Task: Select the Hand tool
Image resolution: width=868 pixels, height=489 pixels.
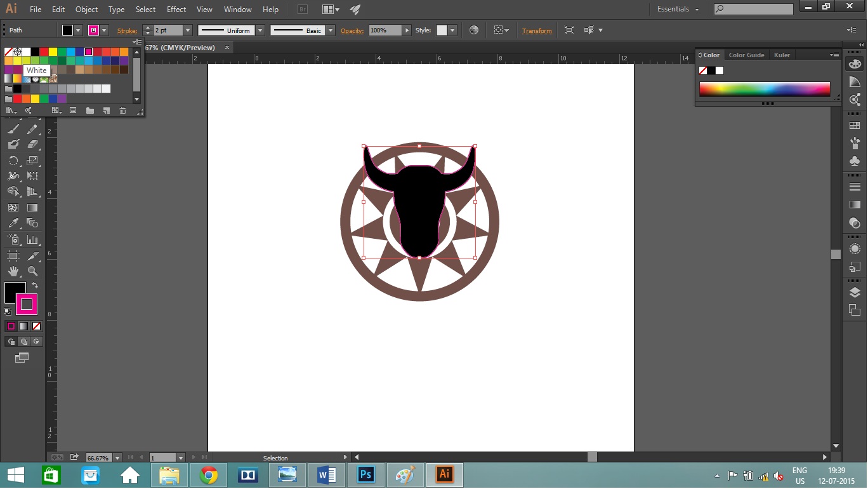Action: (x=13, y=271)
